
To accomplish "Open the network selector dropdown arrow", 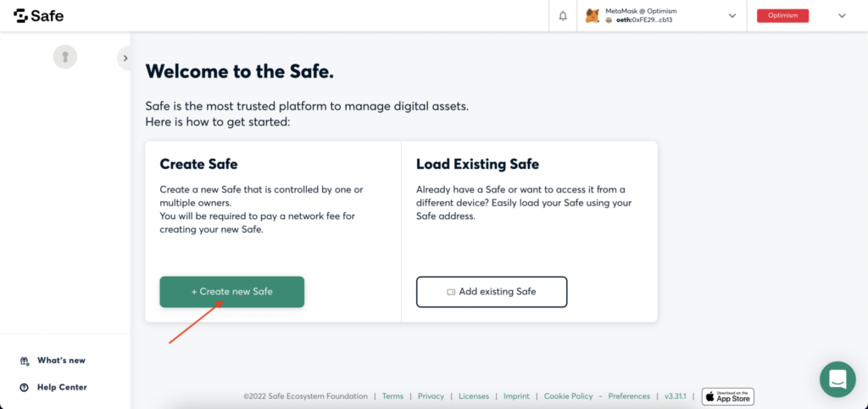I will tap(842, 15).
